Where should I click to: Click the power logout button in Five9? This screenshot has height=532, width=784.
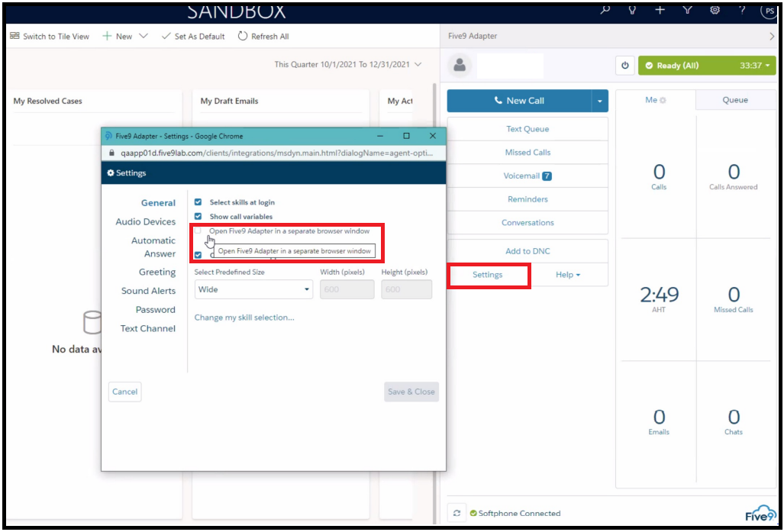625,66
